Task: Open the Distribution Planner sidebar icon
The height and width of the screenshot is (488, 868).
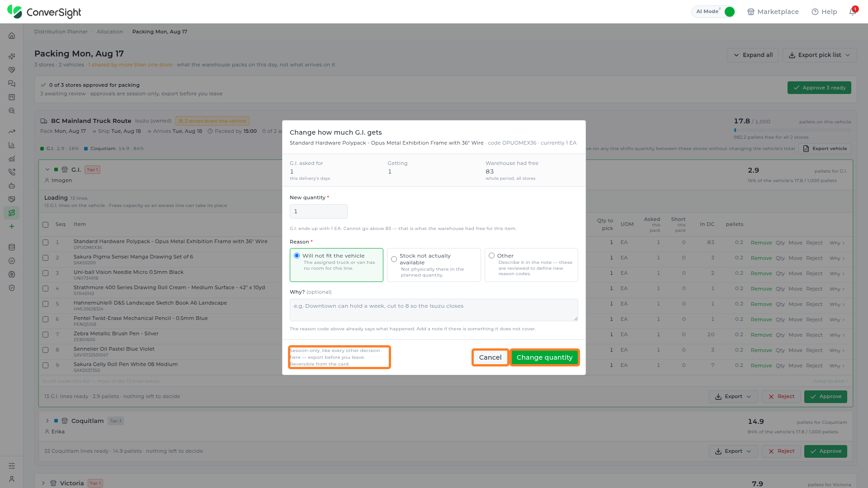Action: click(12, 213)
